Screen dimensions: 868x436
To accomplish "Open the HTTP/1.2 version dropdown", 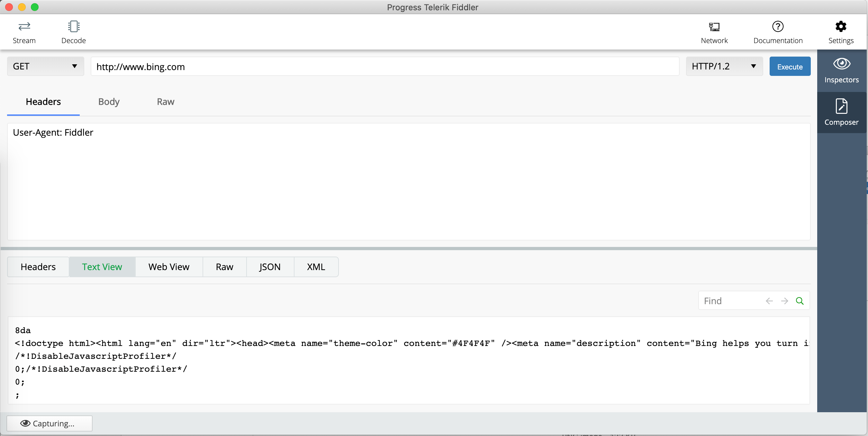I will point(724,66).
